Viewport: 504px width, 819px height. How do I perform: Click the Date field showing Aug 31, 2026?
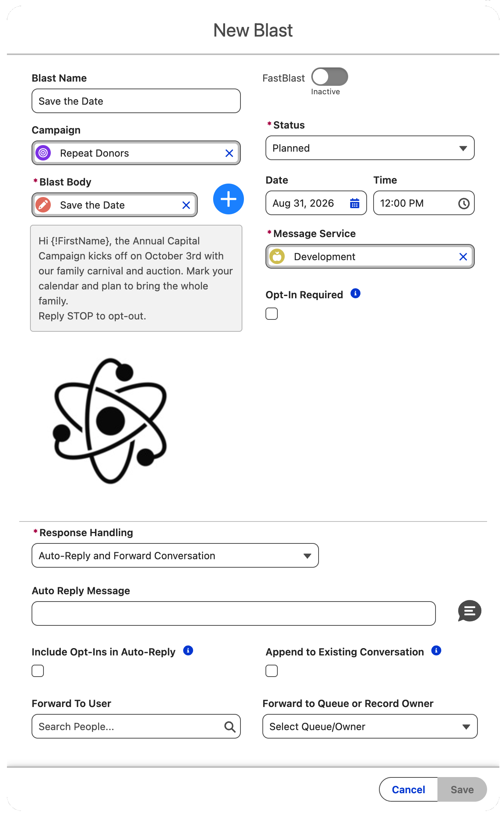coord(316,203)
